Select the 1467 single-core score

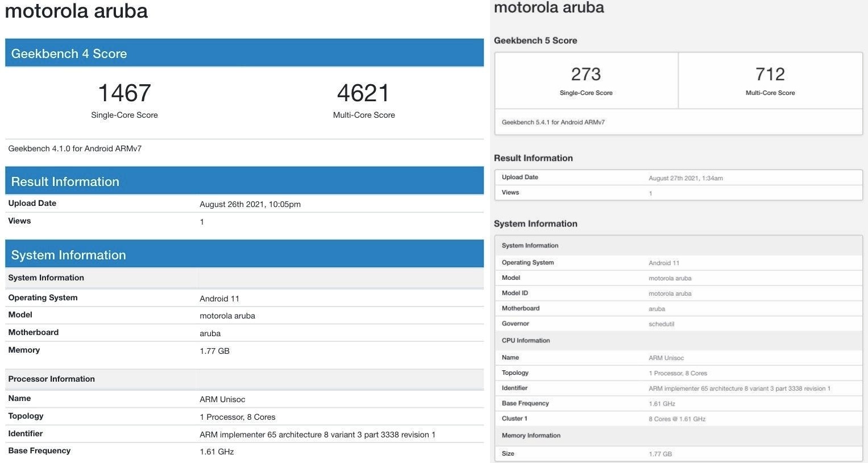(x=124, y=93)
